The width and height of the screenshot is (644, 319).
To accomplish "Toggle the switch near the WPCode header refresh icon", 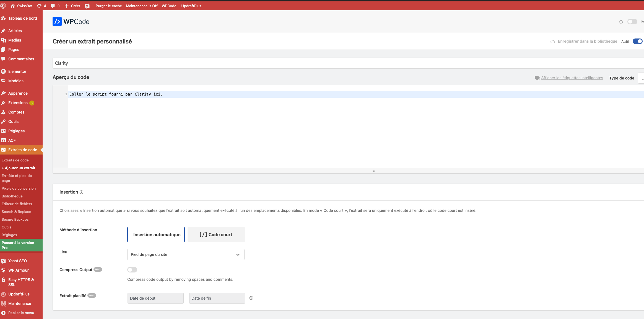I will [632, 21].
